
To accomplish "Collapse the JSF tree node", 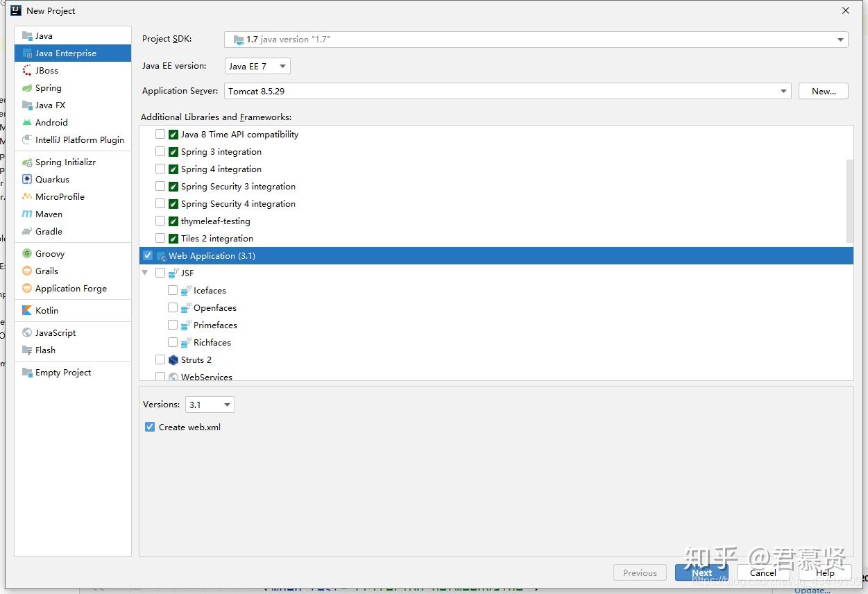I will [145, 273].
